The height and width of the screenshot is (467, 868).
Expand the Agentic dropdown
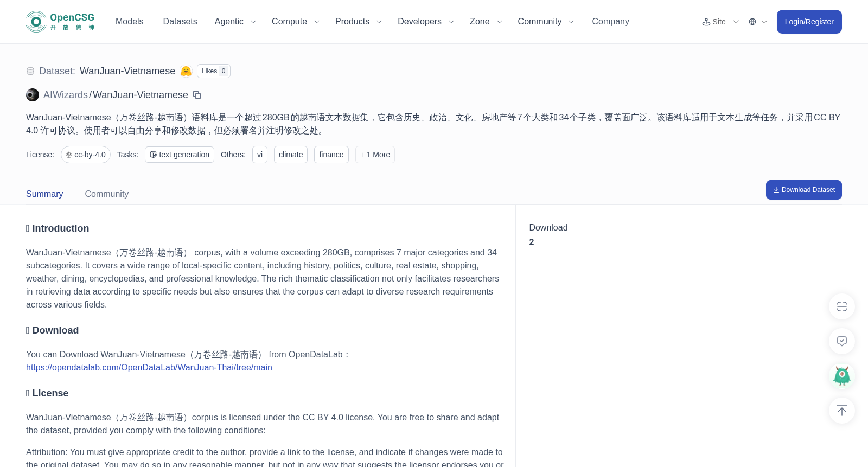click(x=235, y=22)
